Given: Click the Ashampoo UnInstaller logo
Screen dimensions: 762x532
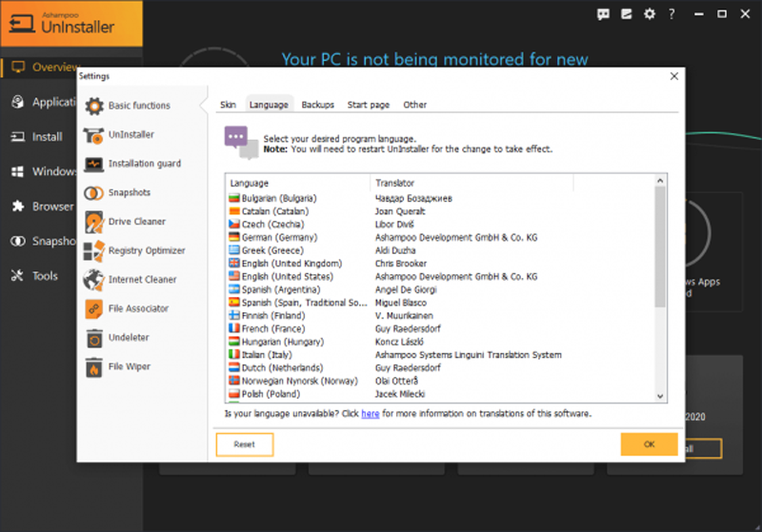Looking at the screenshot, I should pyautogui.click(x=71, y=23).
